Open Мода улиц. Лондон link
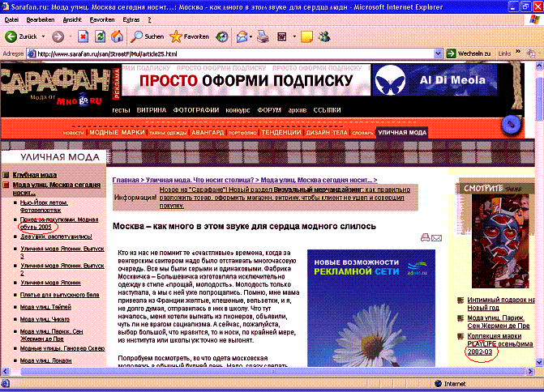 [x=45, y=360]
